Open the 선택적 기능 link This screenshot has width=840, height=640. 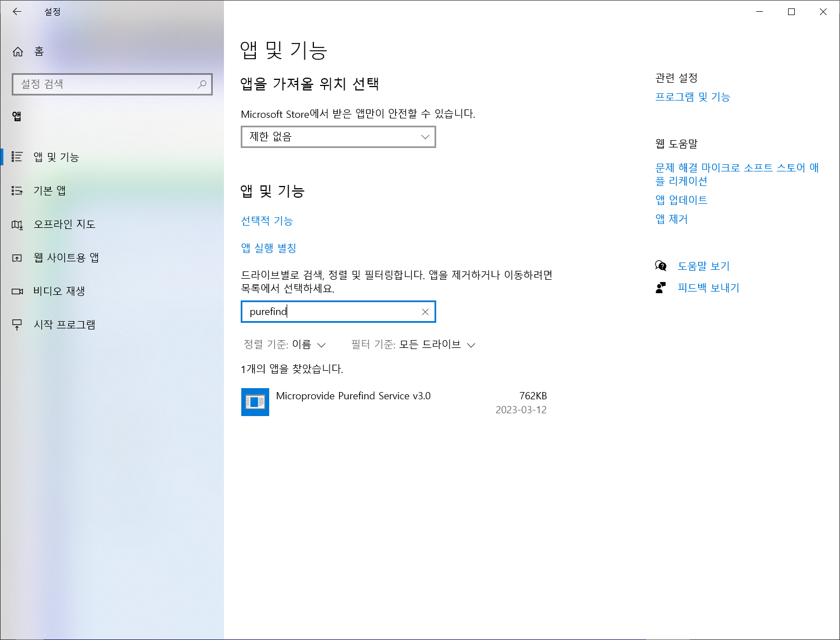(267, 221)
